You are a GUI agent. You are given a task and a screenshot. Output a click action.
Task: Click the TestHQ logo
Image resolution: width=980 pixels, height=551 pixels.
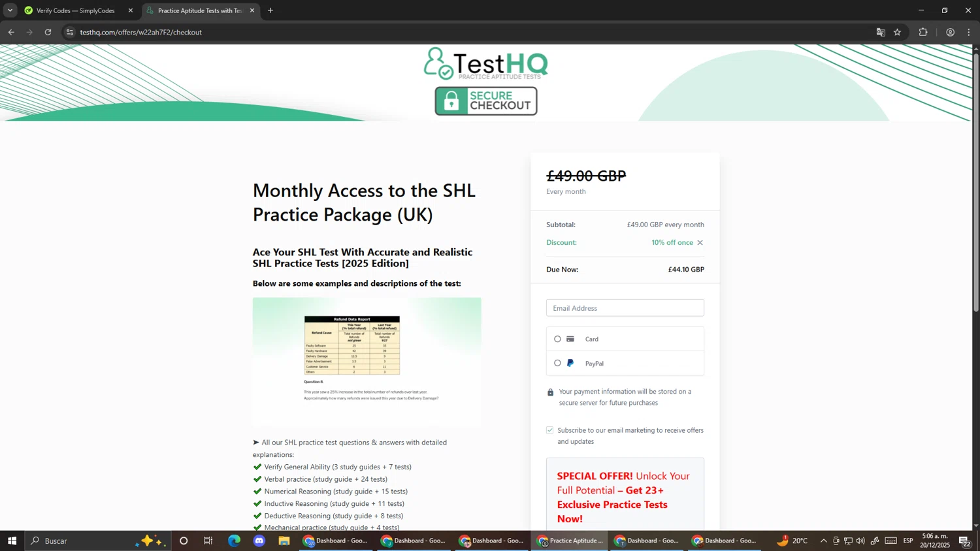point(486,63)
